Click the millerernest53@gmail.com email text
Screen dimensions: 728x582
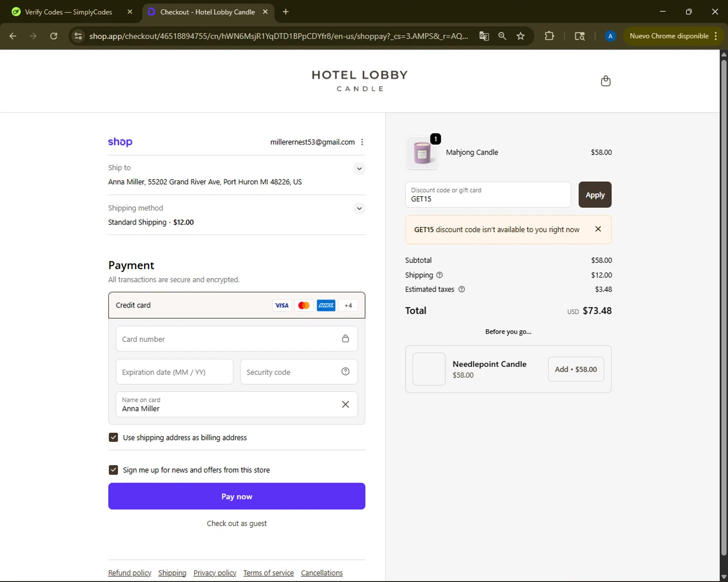pyautogui.click(x=313, y=142)
